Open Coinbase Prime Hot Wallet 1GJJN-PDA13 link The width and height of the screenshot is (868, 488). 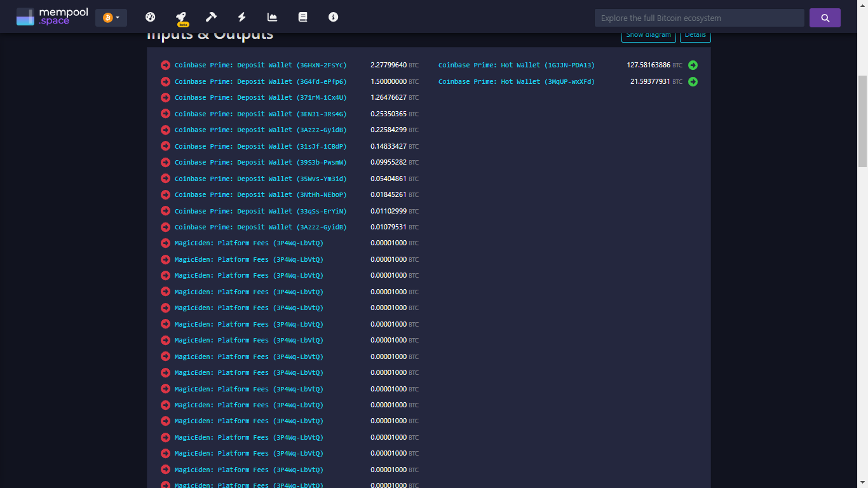point(516,65)
